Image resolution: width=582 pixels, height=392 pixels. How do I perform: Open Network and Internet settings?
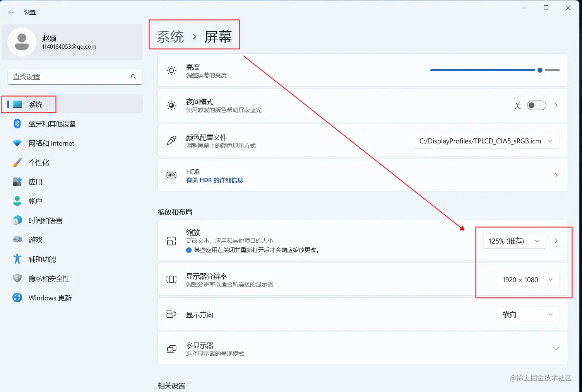(x=51, y=143)
